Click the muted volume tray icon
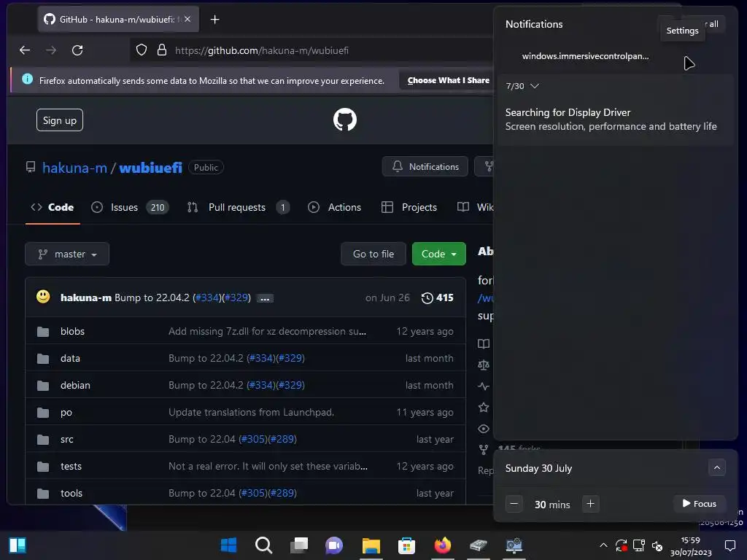This screenshot has width=747, height=560. 657,545
